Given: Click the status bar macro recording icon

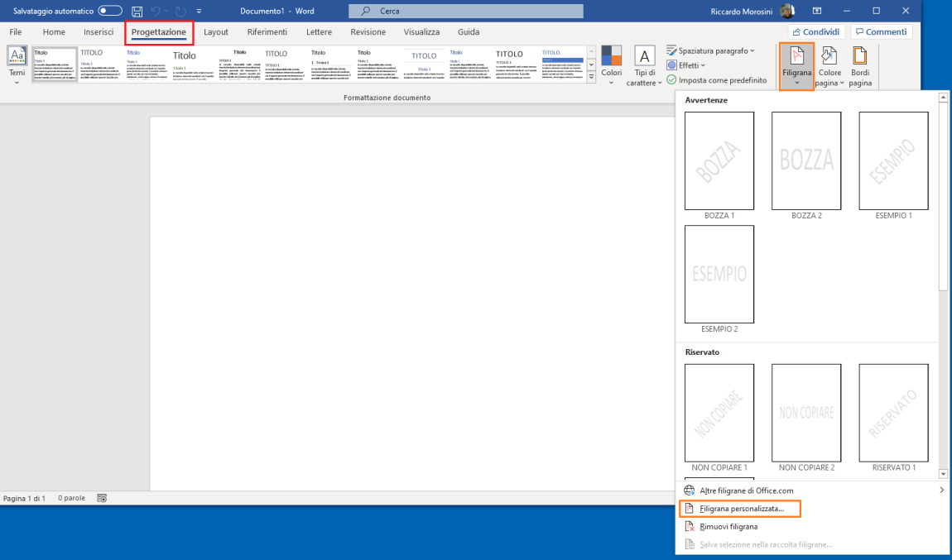Looking at the screenshot, I should (102, 498).
